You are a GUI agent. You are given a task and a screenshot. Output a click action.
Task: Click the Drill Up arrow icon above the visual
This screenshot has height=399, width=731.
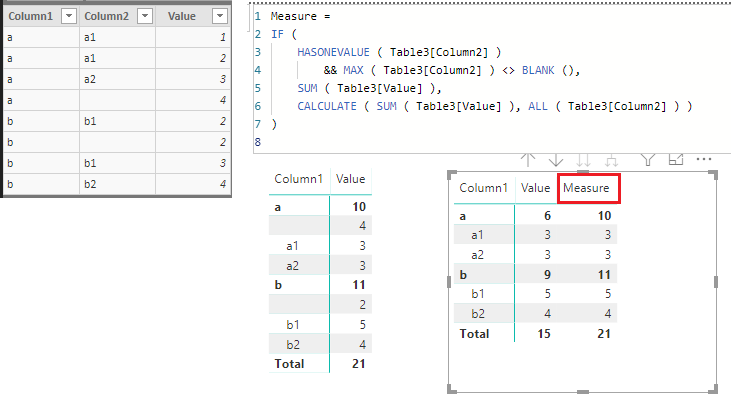[528, 160]
